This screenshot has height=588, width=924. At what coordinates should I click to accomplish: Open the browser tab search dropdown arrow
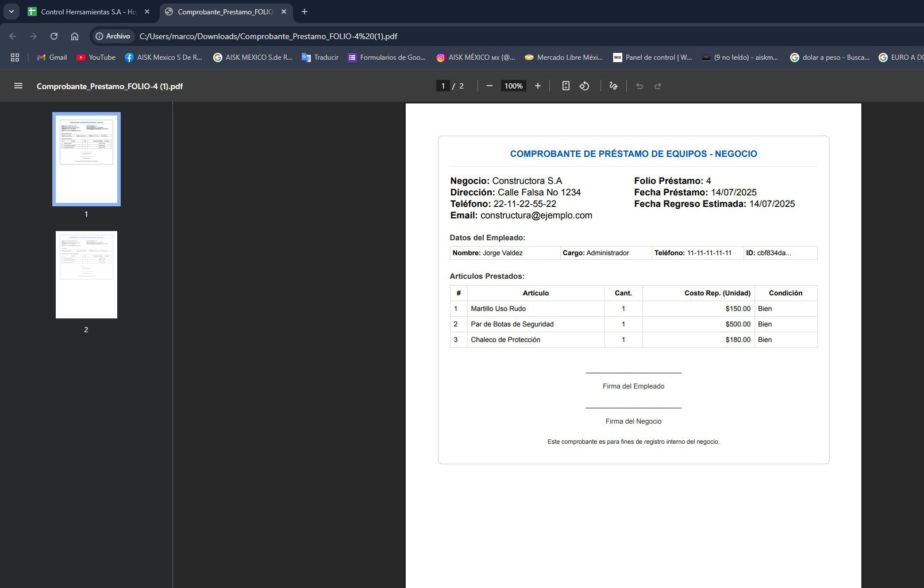point(11,11)
